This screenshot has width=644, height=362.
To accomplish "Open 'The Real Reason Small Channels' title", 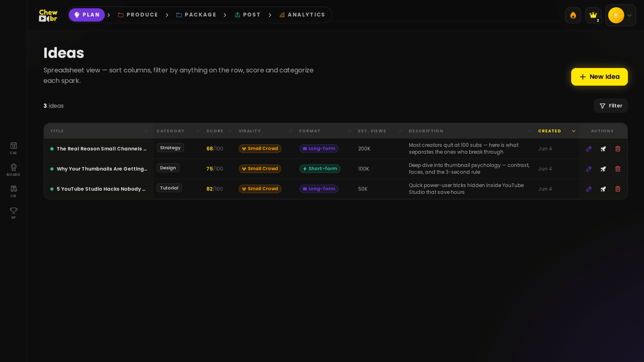I will (102, 149).
